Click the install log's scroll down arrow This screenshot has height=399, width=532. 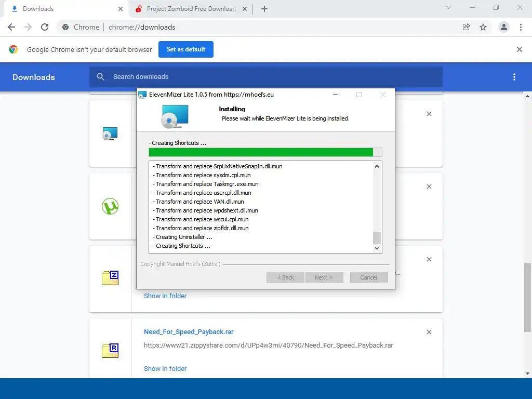[x=377, y=248]
